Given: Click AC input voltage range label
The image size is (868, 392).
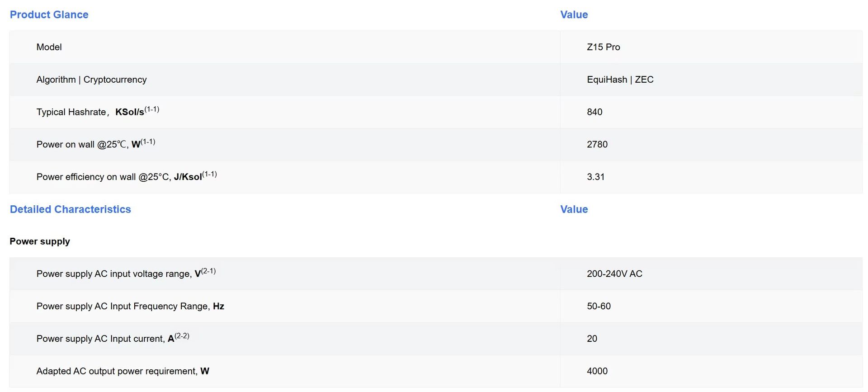Looking at the screenshot, I should [x=126, y=273].
